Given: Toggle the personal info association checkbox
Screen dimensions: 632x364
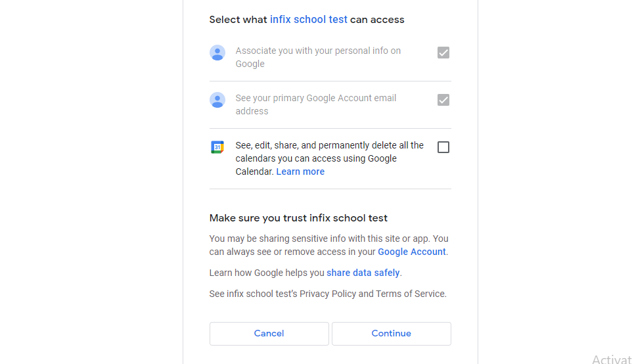Looking at the screenshot, I should [x=443, y=53].
